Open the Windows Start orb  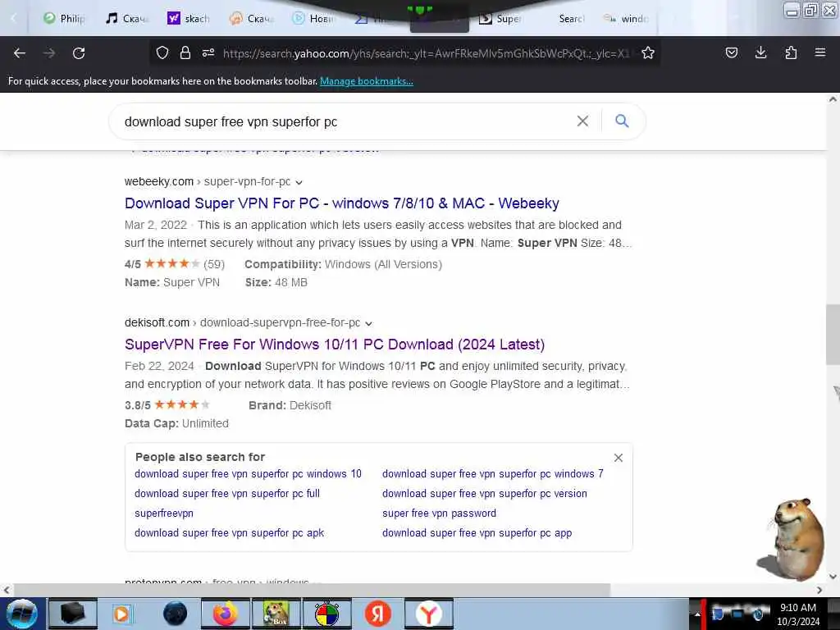(x=22, y=614)
